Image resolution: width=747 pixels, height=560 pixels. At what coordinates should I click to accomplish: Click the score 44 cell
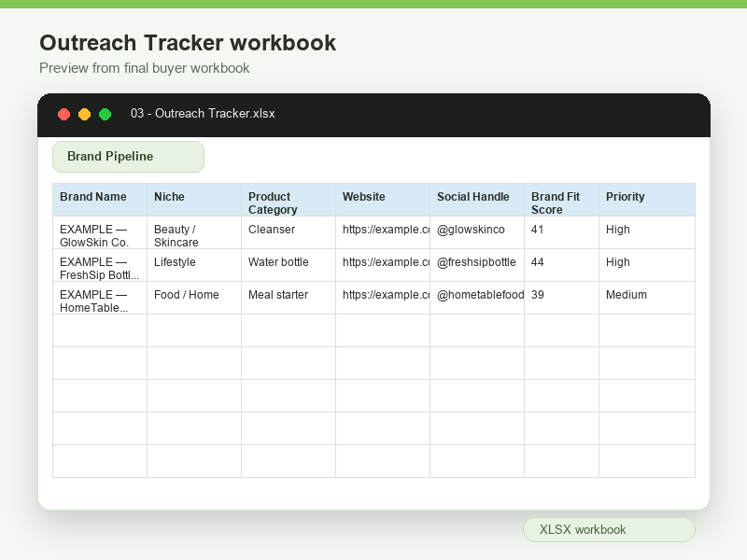[x=561, y=265]
